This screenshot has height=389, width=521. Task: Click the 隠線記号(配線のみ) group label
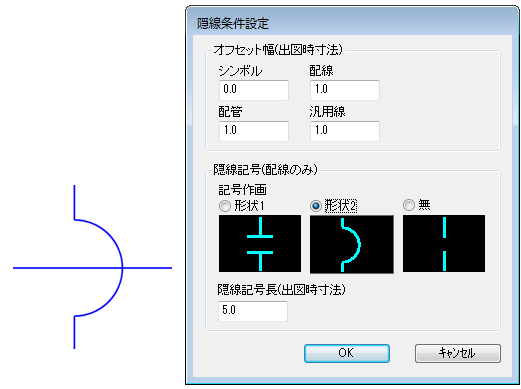pos(265,170)
